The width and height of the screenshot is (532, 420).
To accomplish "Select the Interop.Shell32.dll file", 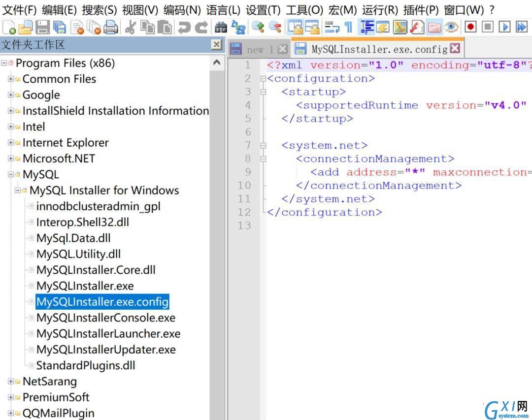I will [x=82, y=222].
